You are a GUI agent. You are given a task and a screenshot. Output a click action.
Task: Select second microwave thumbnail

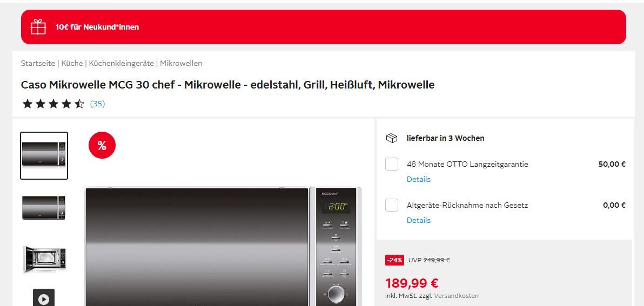click(44, 208)
